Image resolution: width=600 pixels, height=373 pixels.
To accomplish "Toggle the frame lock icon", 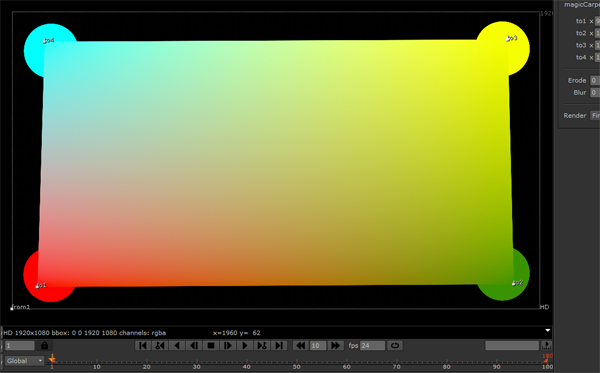I will pos(44,345).
